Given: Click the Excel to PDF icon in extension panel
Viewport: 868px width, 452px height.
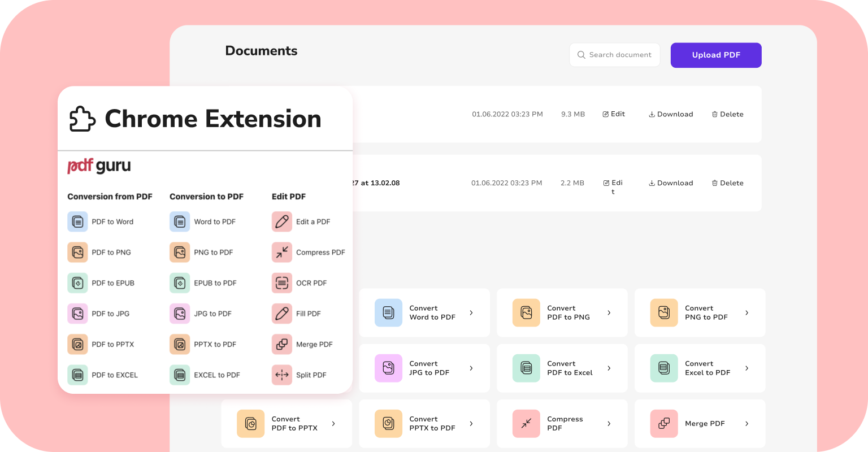Looking at the screenshot, I should click(x=180, y=375).
